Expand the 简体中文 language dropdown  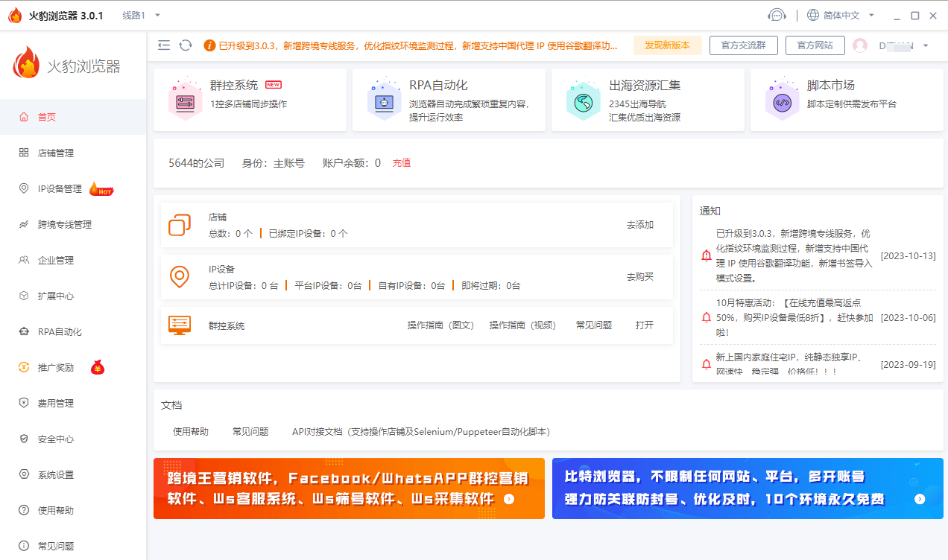click(849, 15)
